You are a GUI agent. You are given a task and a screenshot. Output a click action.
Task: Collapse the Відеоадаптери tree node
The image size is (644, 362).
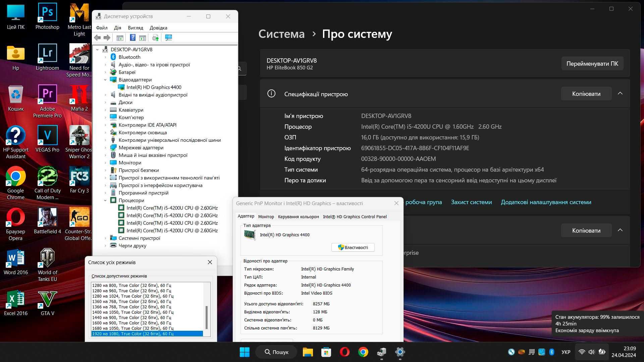105,80
